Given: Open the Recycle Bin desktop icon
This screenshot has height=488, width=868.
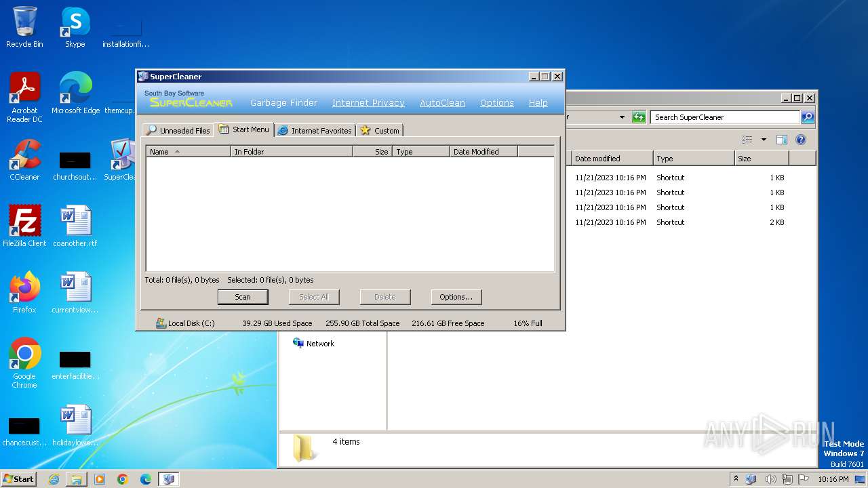Looking at the screenshot, I should pyautogui.click(x=24, y=27).
